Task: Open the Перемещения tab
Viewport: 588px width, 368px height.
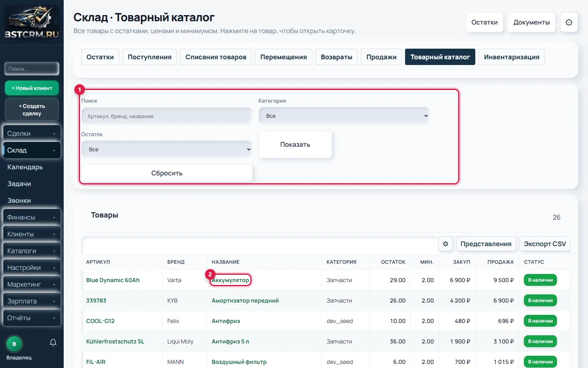Action: click(x=284, y=57)
